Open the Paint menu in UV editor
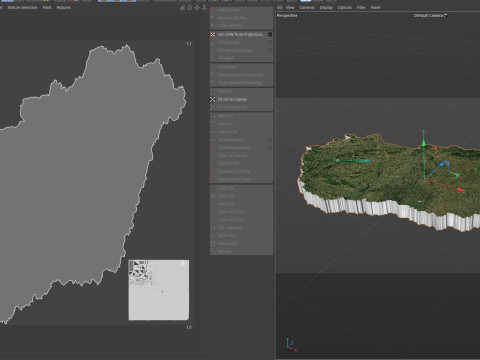Screen dimensions: 480x360 pos(47,7)
